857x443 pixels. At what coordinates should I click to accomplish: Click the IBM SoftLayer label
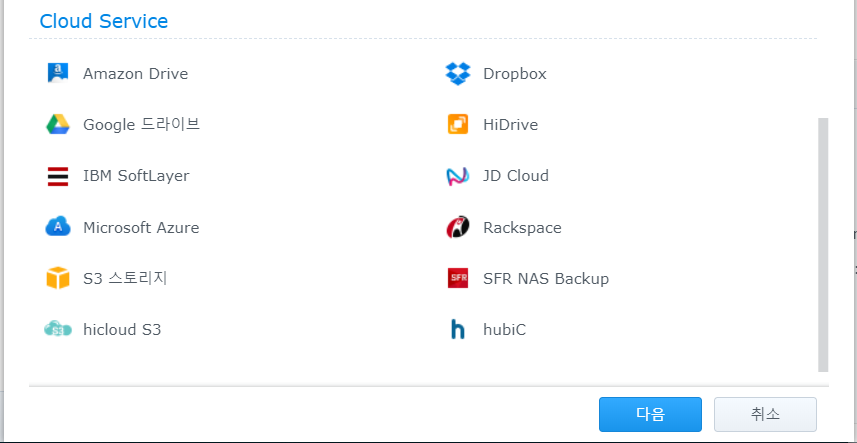click(136, 176)
